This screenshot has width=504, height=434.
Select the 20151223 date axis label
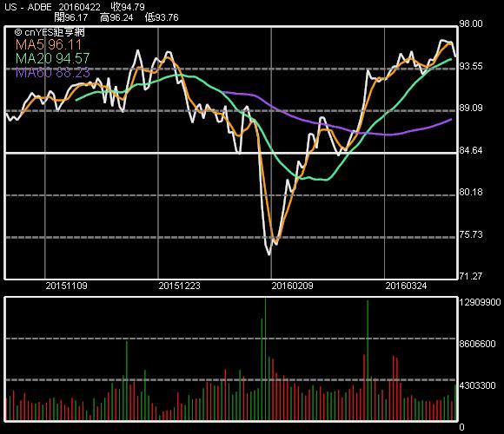click(x=179, y=286)
